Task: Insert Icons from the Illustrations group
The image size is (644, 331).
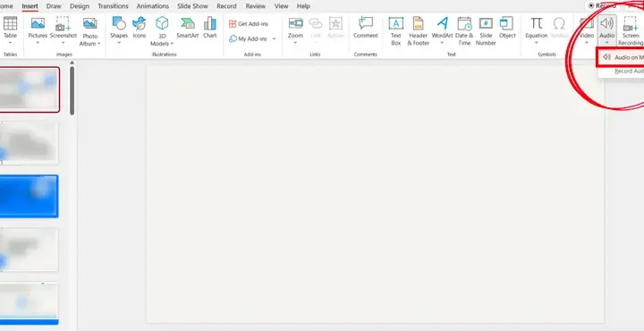Action: coord(140,28)
